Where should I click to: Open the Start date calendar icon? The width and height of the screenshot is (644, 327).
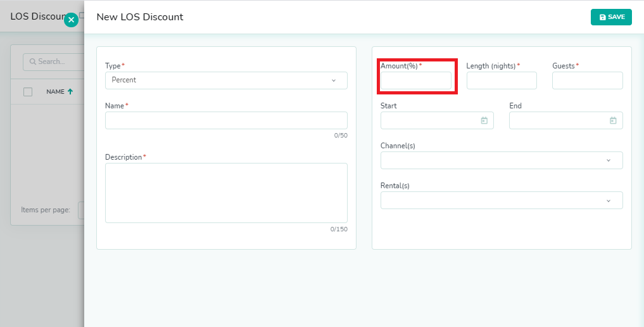[x=484, y=120]
